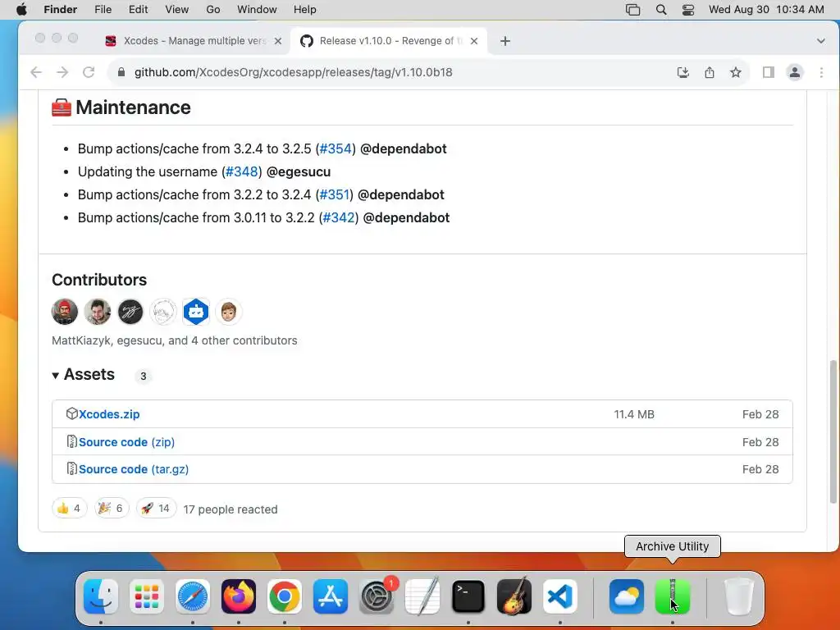
Task: Open Spotlight search in the menu bar
Action: click(x=661, y=10)
